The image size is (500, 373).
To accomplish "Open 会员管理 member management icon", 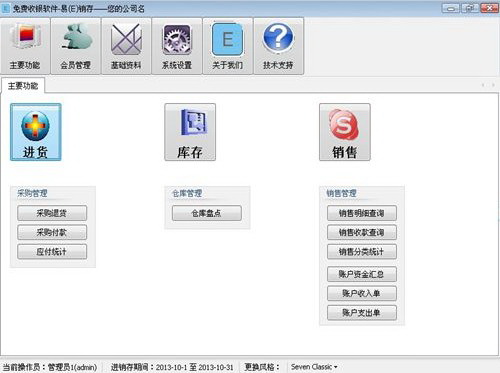I will click(x=76, y=46).
